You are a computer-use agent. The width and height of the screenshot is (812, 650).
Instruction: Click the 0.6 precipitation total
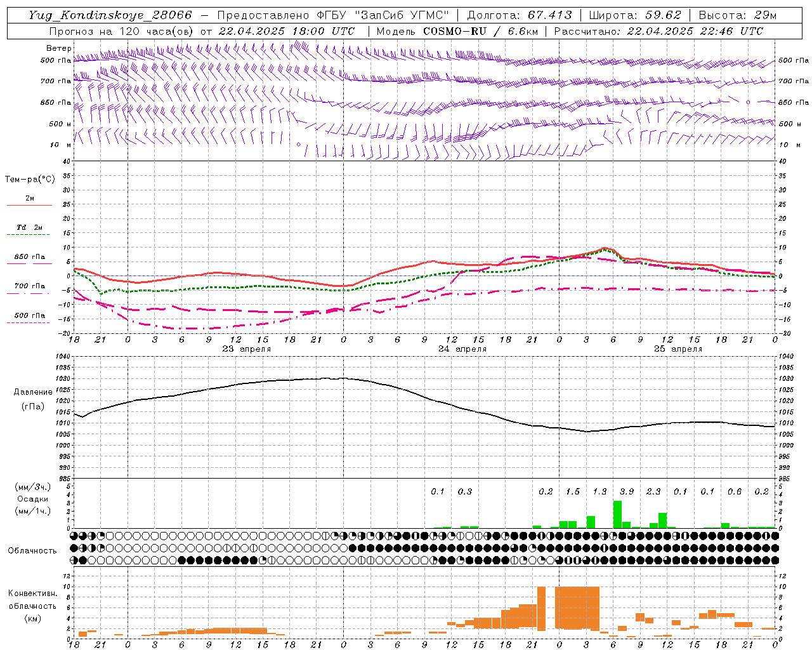pos(735,491)
